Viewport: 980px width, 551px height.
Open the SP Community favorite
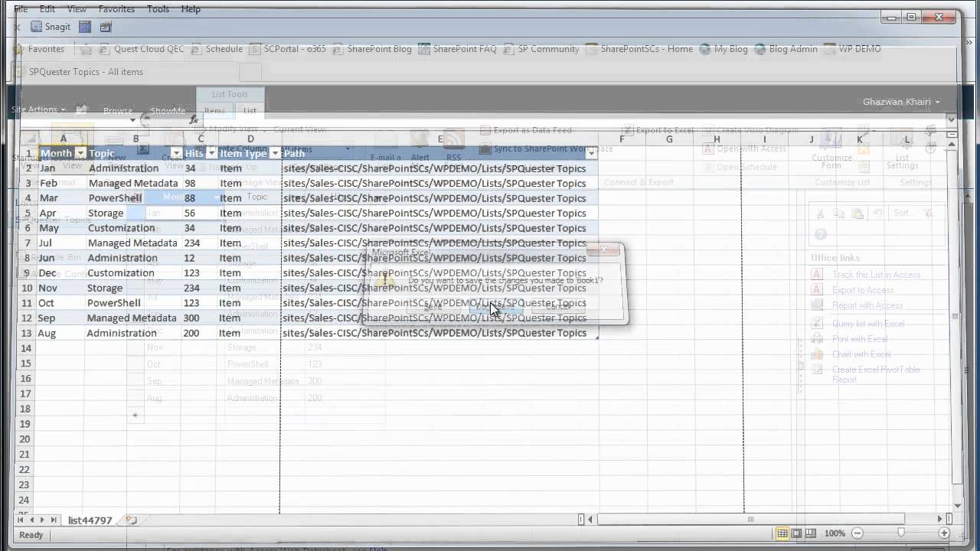541,49
